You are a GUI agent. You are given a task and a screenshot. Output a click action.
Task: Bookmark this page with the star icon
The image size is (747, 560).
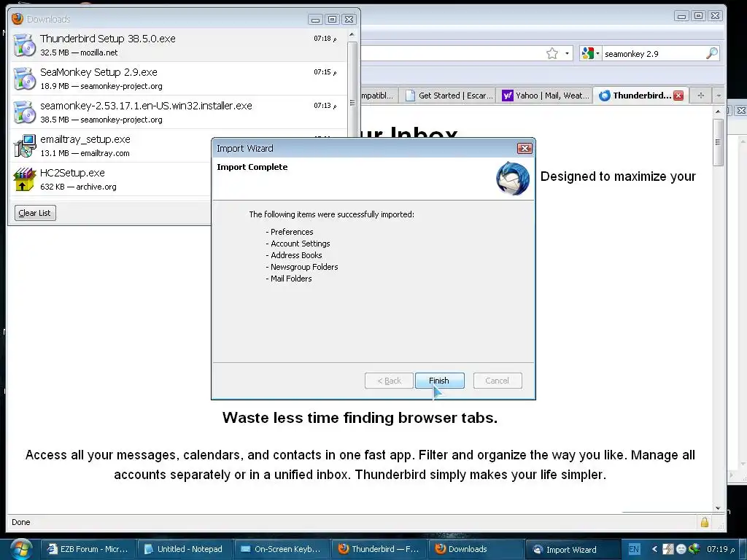552,53
